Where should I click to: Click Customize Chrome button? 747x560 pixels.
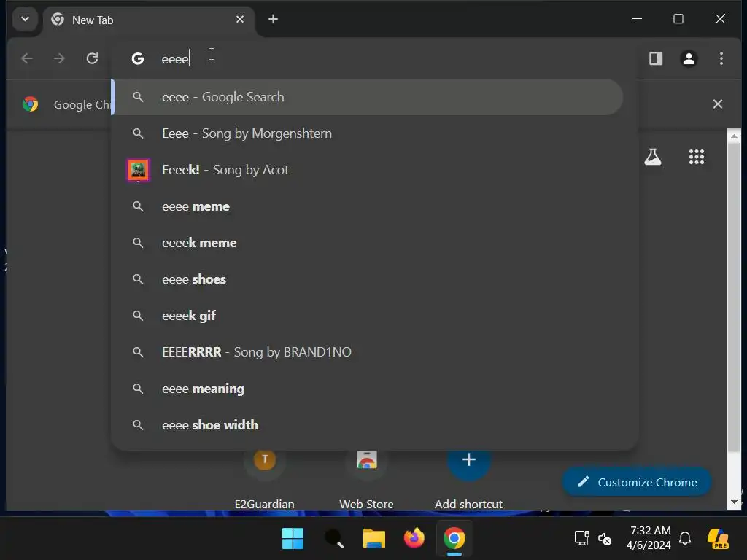coord(637,483)
